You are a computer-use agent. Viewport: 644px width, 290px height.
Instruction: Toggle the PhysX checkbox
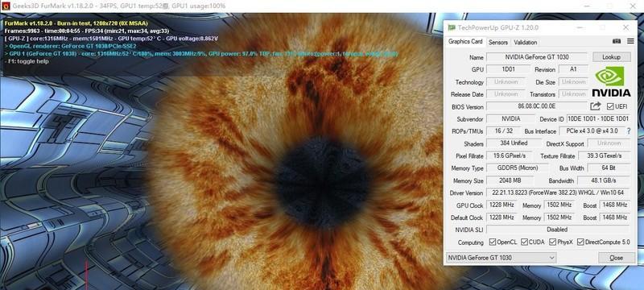tap(552, 242)
